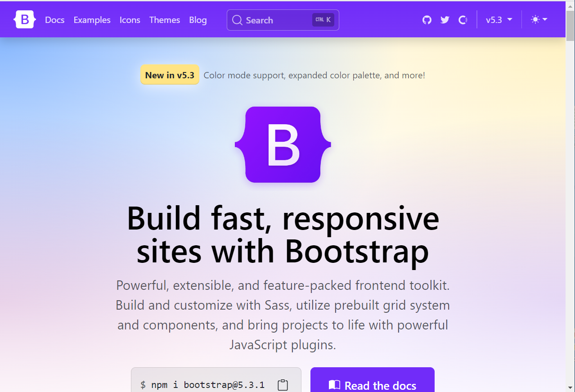Open the Docs menu item
The height and width of the screenshot is (392, 575).
pos(55,20)
